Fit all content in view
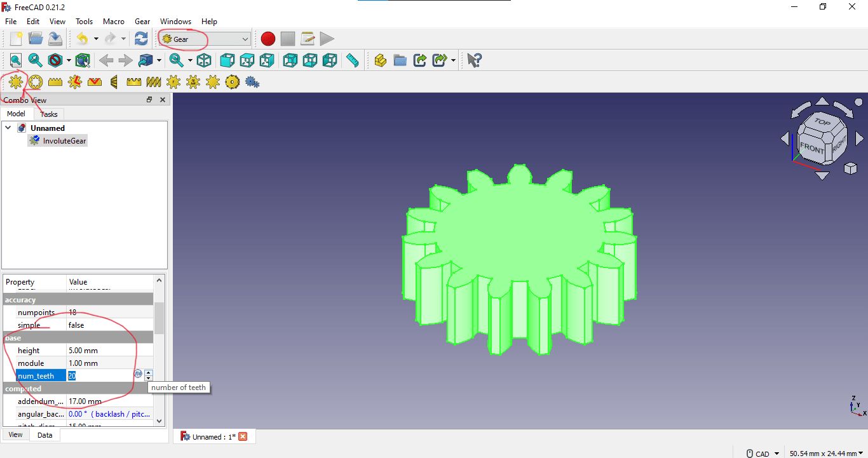This screenshot has height=458, width=868. tap(16, 60)
